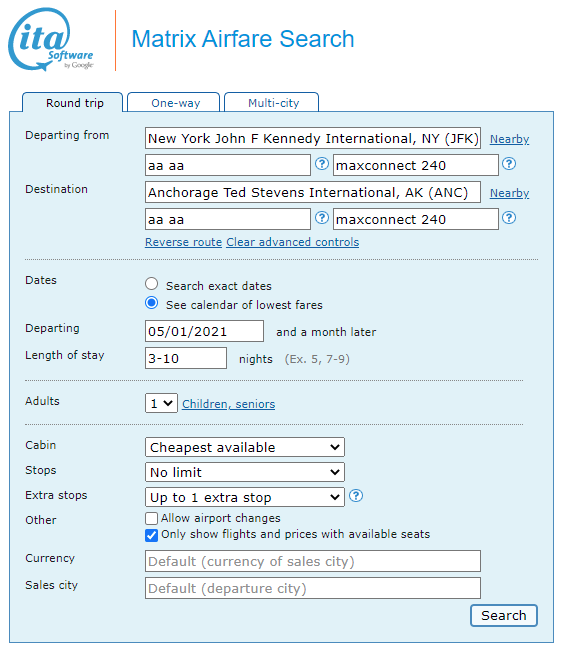
Task: Enable Allow airport changes checkbox
Action: click(x=151, y=519)
